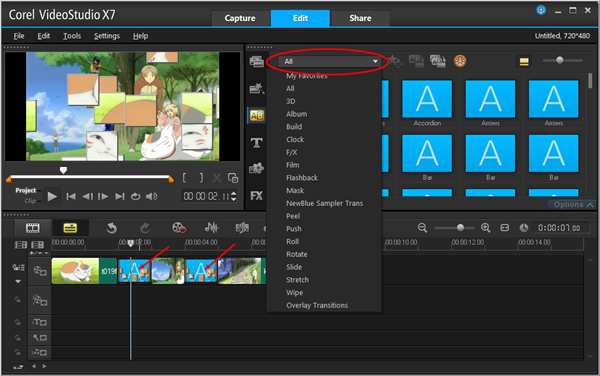Switch to the Share tab

(x=360, y=18)
